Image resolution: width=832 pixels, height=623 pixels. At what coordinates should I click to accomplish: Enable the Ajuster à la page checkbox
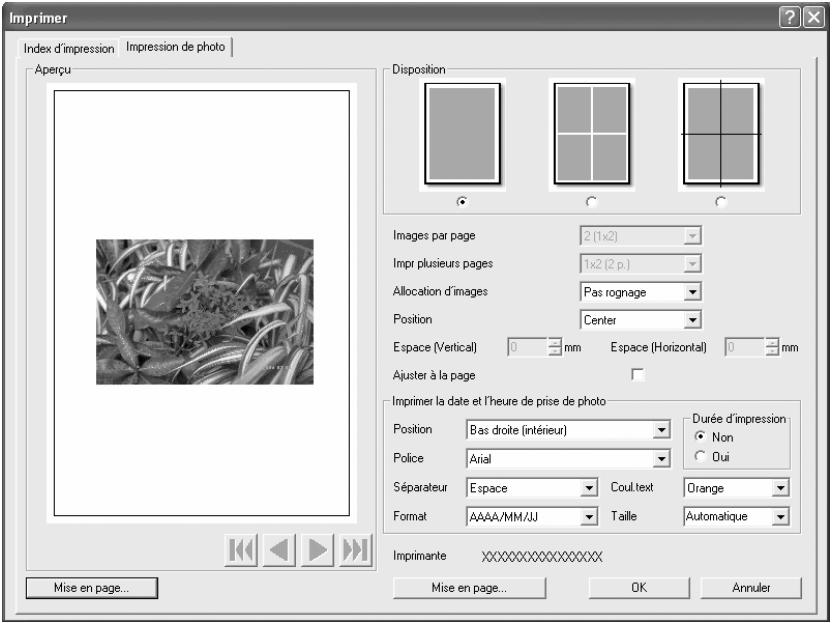[638, 375]
